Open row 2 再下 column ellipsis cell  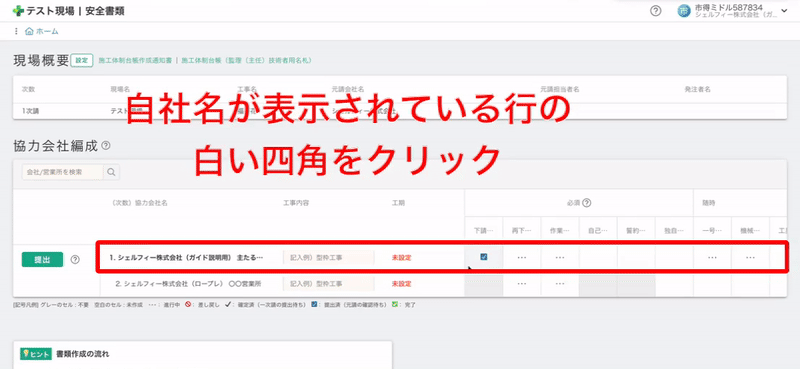click(522, 283)
